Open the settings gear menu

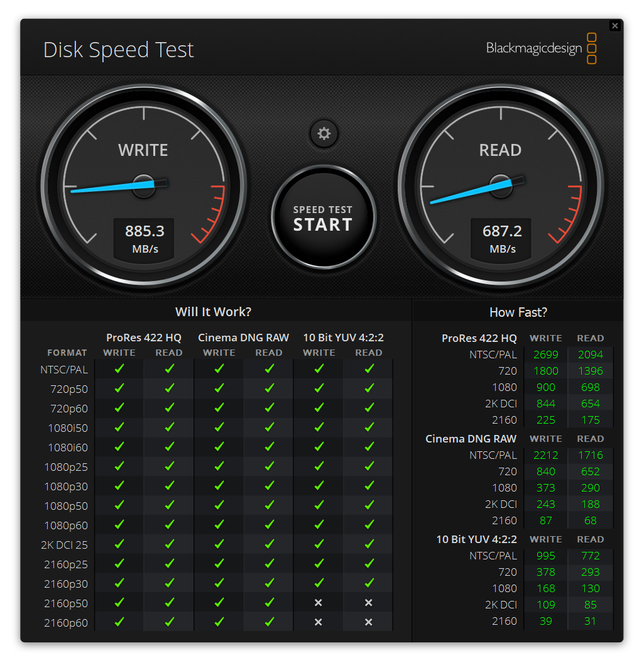[324, 134]
